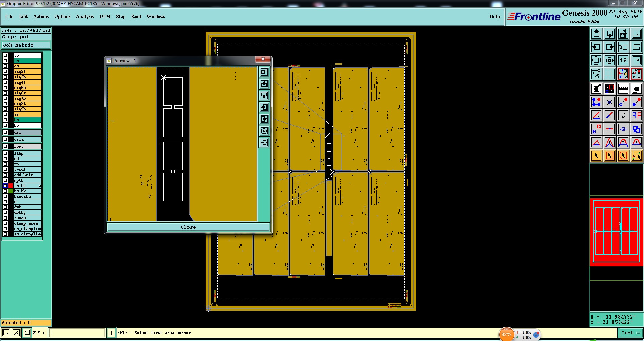Viewport: 644px width, 341px height.
Task: Select the net select arrow tool
Action: [x=637, y=156]
